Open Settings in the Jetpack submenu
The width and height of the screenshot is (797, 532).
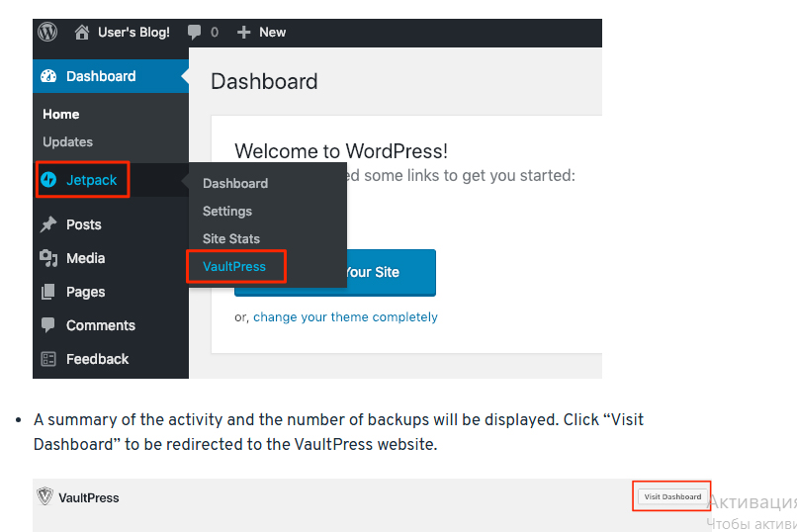coord(227,211)
